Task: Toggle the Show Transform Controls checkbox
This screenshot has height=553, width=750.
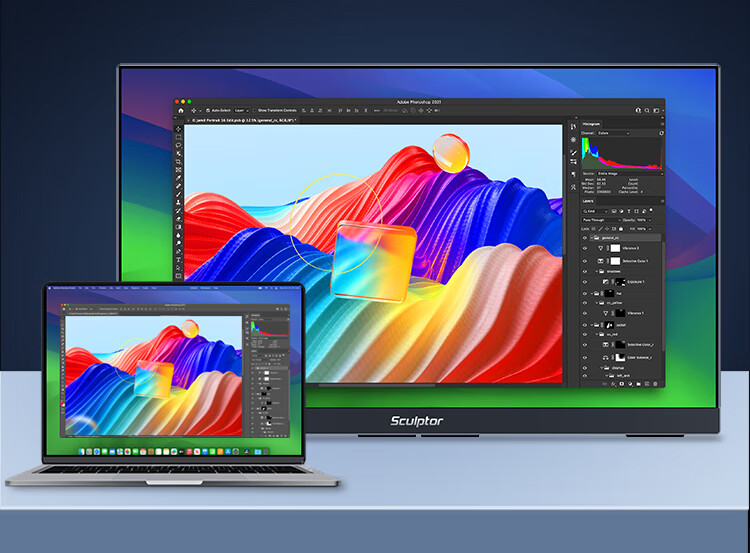Action: pyautogui.click(x=254, y=109)
